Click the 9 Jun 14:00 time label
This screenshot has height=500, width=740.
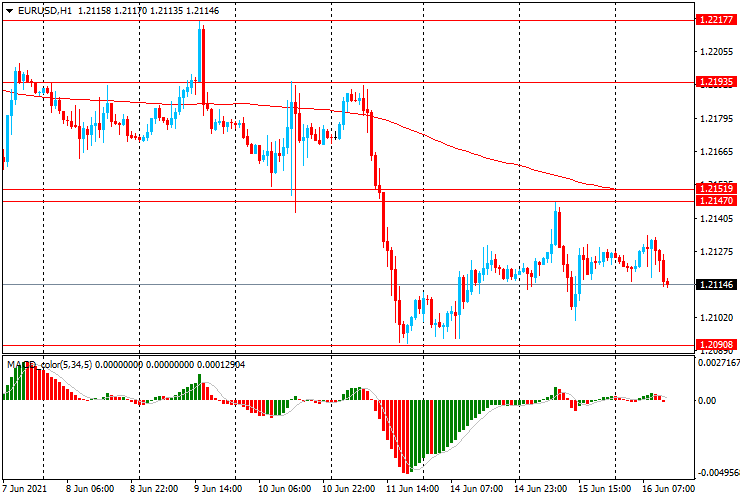pos(218,488)
